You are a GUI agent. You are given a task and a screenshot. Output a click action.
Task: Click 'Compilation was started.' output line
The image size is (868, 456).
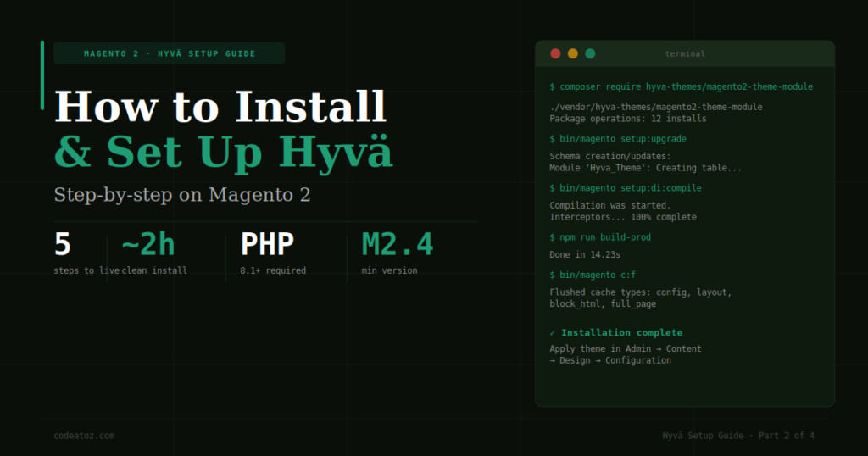[x=610, y=205]
